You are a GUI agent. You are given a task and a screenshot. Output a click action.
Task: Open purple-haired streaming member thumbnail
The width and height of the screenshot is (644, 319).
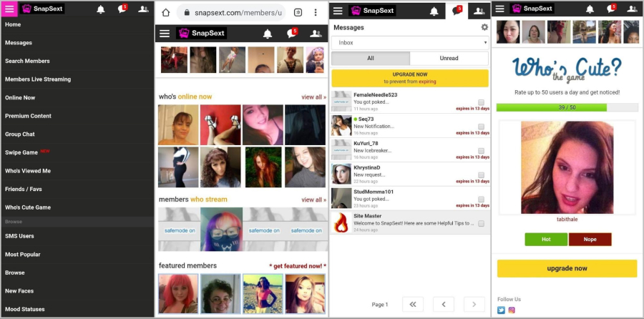tap(221, 229)
